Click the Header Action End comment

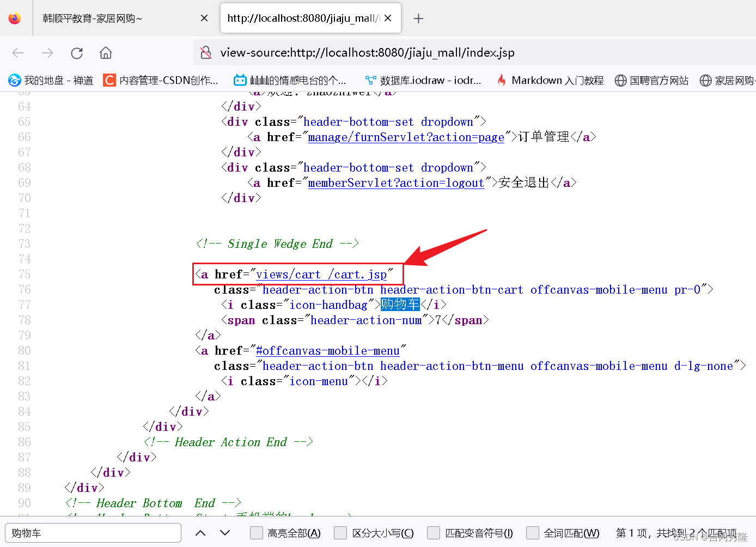point(228,442)
